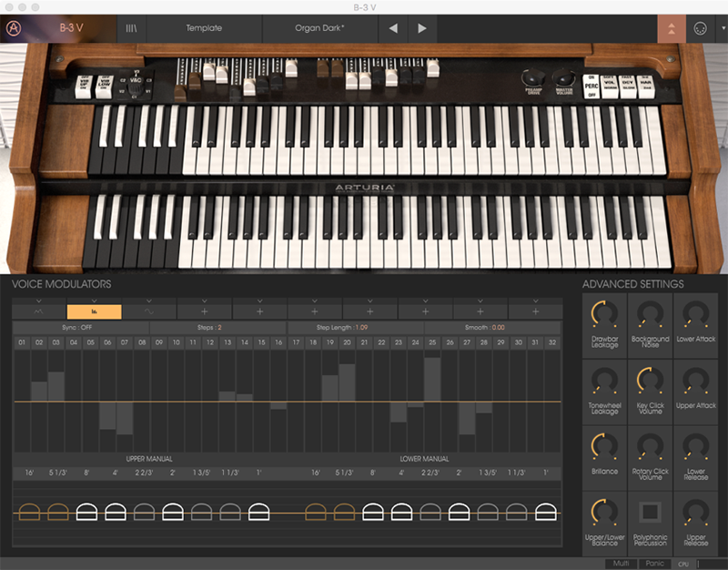Collapse the advanced panel with orange arrows
728x570 pixels.
coord(672,28)
